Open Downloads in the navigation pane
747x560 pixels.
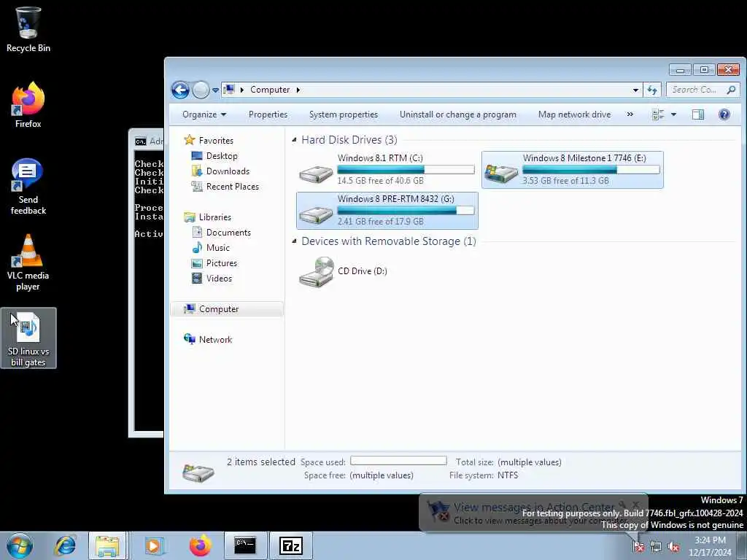(220, 171)
